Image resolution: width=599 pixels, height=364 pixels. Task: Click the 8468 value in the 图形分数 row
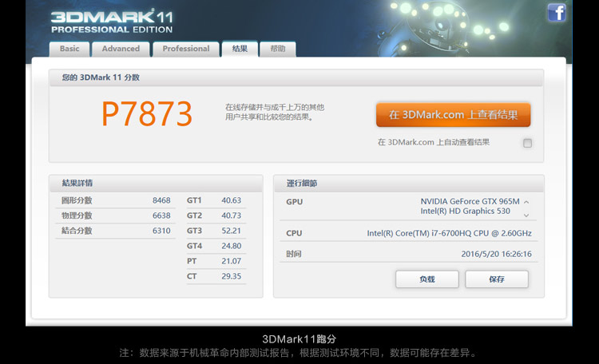tap(161, 200)
